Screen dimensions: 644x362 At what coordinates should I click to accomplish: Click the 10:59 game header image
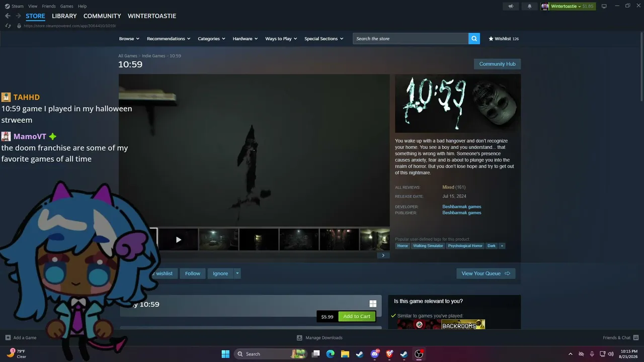click(458, 104)
